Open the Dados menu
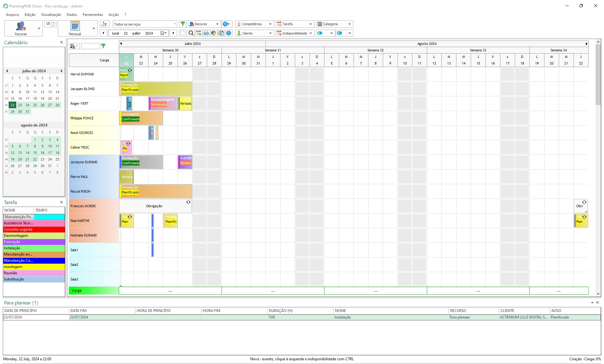Screen dimensions: 604x364 point(72,15)
